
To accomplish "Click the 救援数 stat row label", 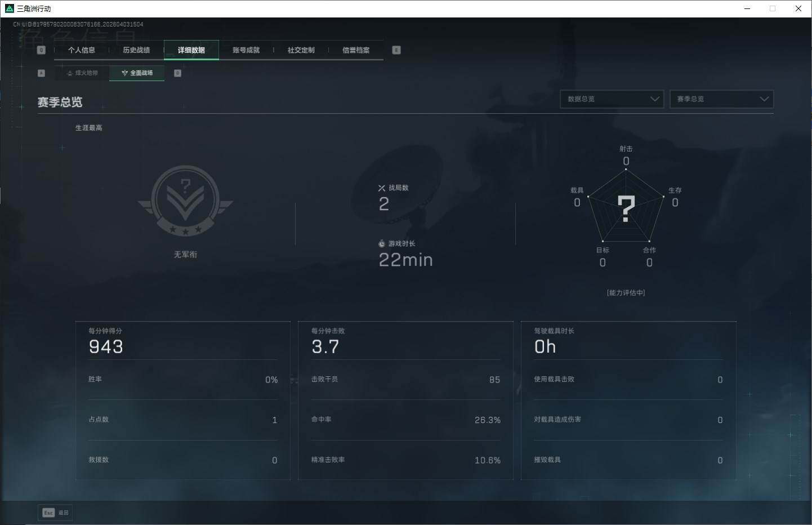I will [x=99, y=460].
